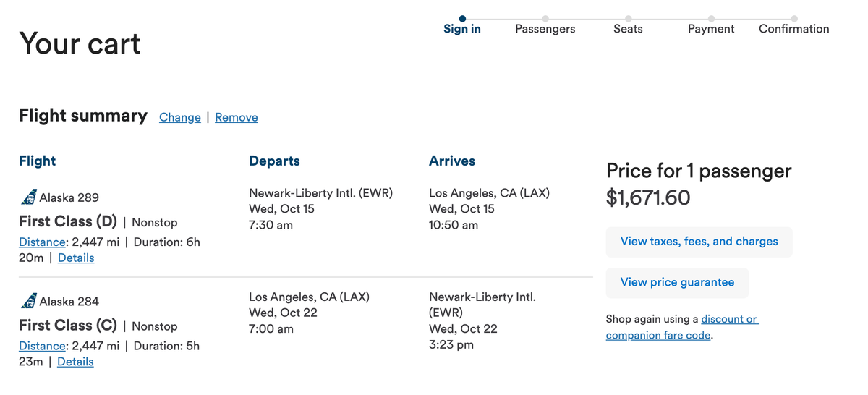Screen dimensions: 868x395
Task: Click the Distance link for Alaska 289
Action: point(43,242)
